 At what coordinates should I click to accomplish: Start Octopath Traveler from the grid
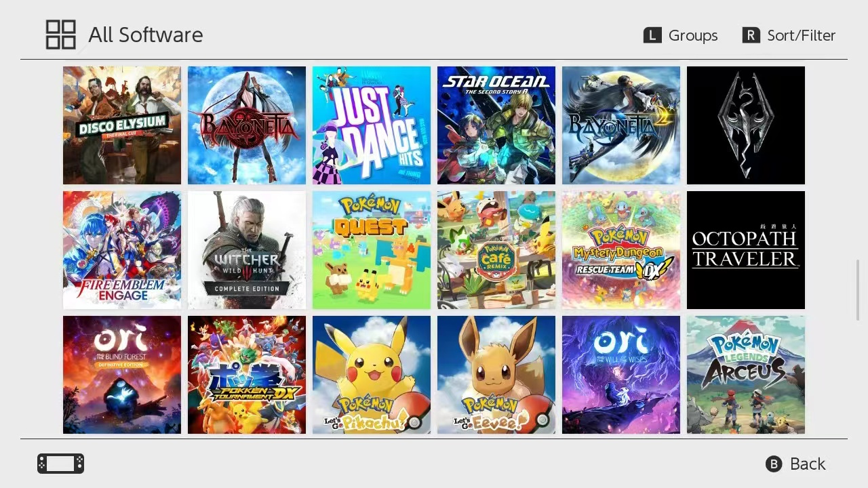click(x=746, y=250)
